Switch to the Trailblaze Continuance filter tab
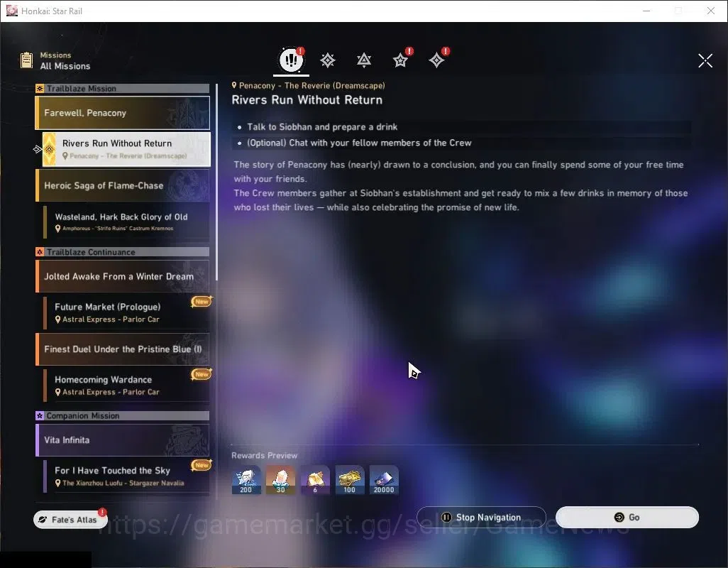The image size is (728, 568). pos(363,60)
